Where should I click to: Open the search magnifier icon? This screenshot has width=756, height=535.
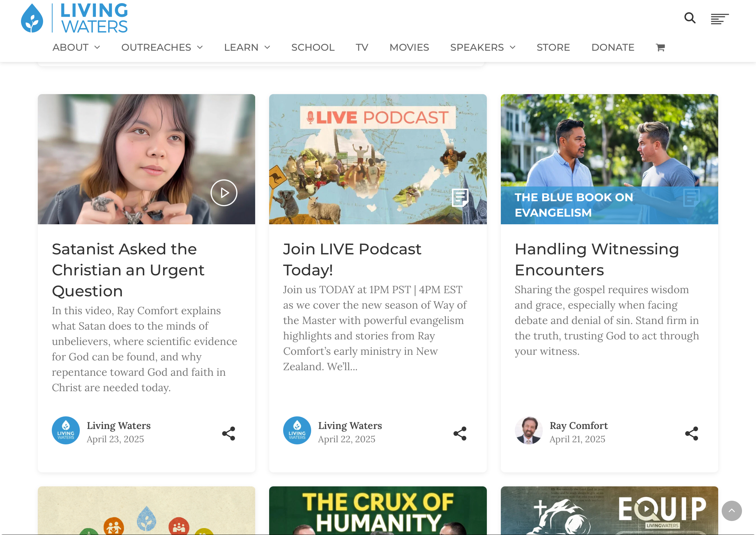[690, 18]
